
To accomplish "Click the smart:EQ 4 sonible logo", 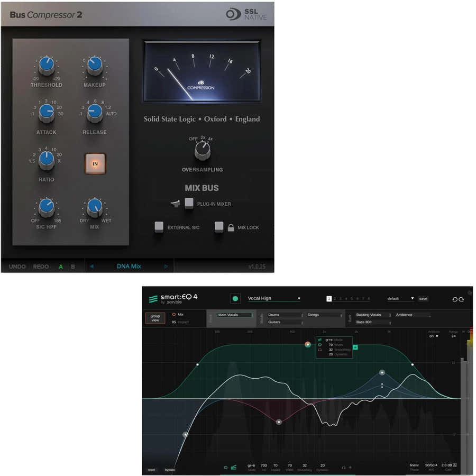I will point(173,299).
